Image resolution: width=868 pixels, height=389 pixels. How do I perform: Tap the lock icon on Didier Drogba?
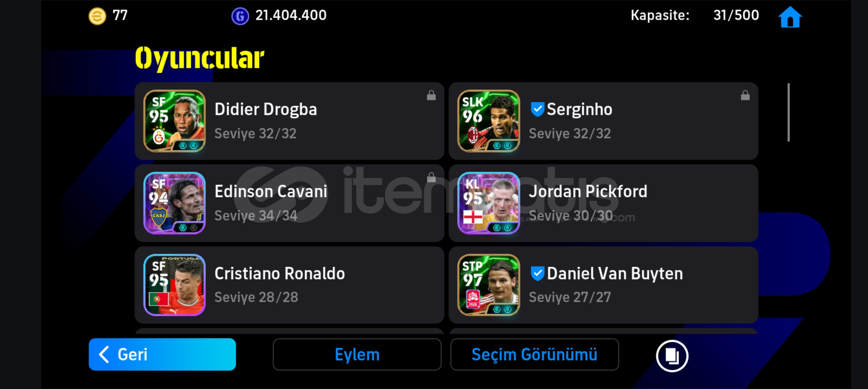tap(431, 95)
